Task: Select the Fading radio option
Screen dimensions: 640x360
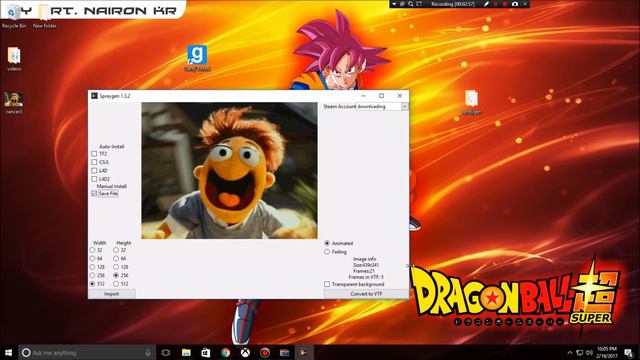Action: (327, 252)
